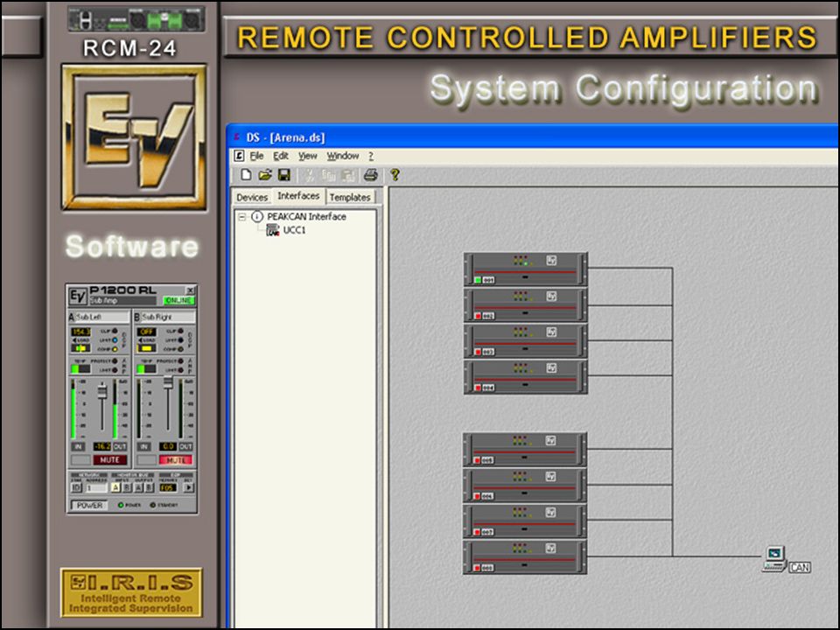Select amplifier 007 in the rack diagram
The width and height of the screenshot is (840, 630).
pyautogui.click(x=525, y=521)
